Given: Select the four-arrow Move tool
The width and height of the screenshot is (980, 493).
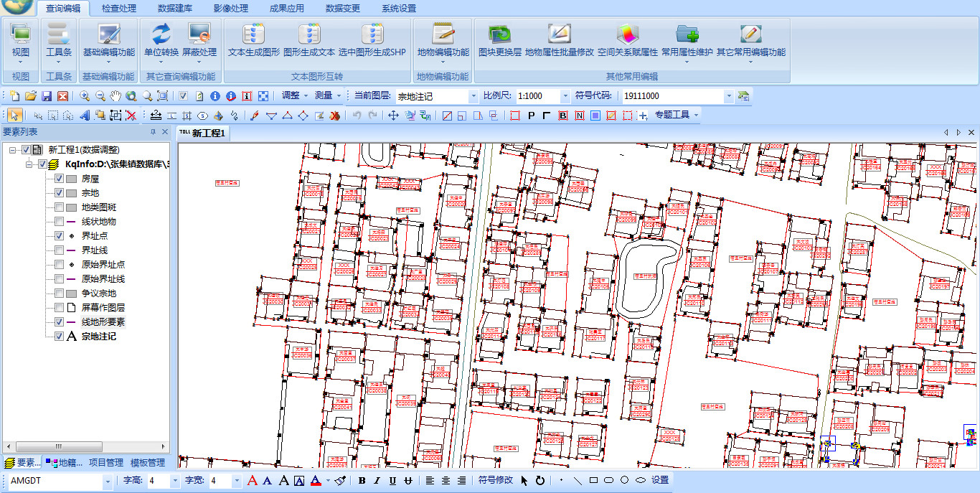Looking at the screenshot, I should pyautogui.click(x=393, y=115).
